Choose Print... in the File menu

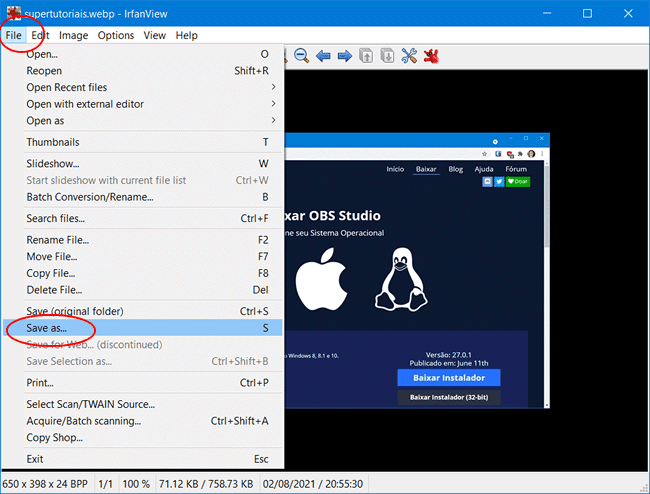(41, 382)
